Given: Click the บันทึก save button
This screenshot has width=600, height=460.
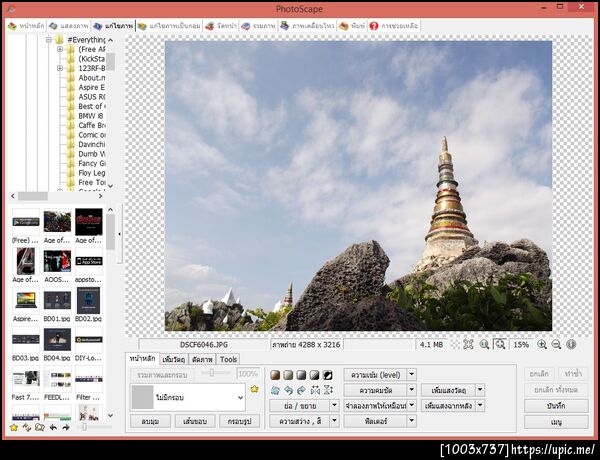Looking at the screenshot, I should (x=556, y=406).
